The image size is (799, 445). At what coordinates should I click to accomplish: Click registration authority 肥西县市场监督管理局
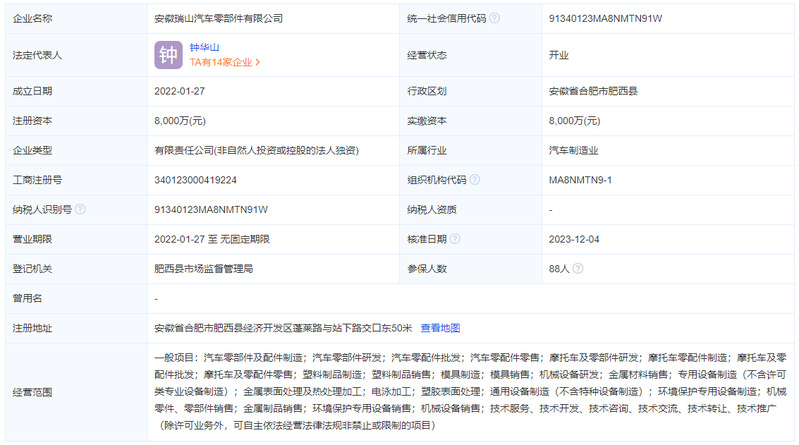coord(203,269)
